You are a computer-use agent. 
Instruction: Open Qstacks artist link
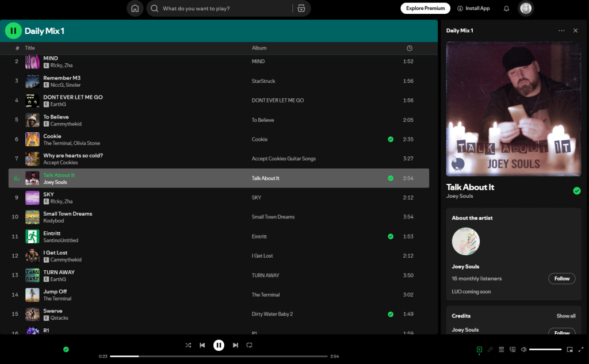point(59,318)
